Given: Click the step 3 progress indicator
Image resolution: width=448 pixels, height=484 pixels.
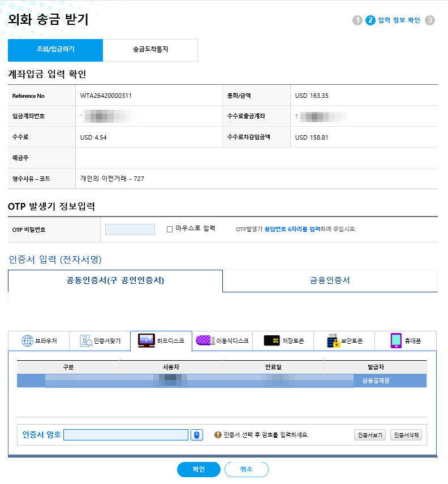Looking at the screenshot, I should coord(430,20).
